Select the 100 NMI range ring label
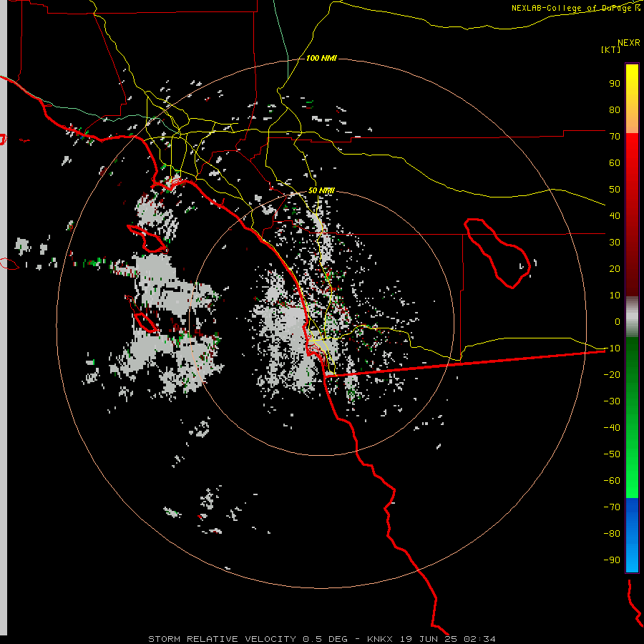Viewport: 644px width, 644px height. [321, 59]
